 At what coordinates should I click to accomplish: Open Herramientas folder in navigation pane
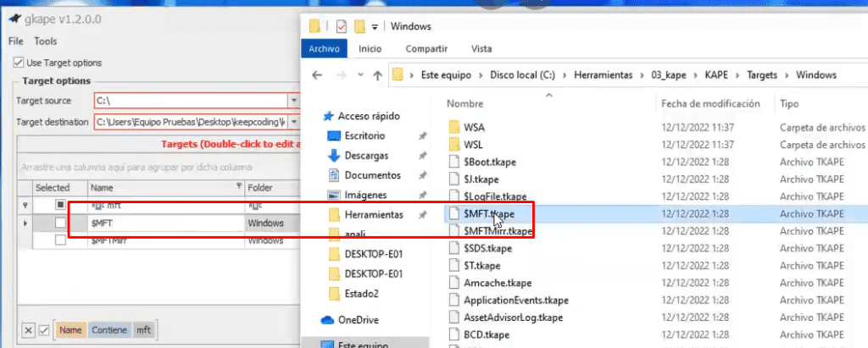(374, 215)
